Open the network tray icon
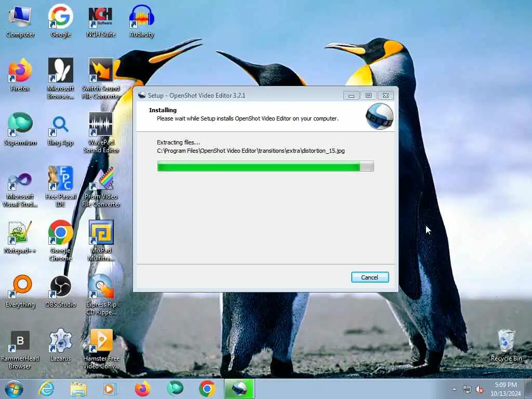 467,390
